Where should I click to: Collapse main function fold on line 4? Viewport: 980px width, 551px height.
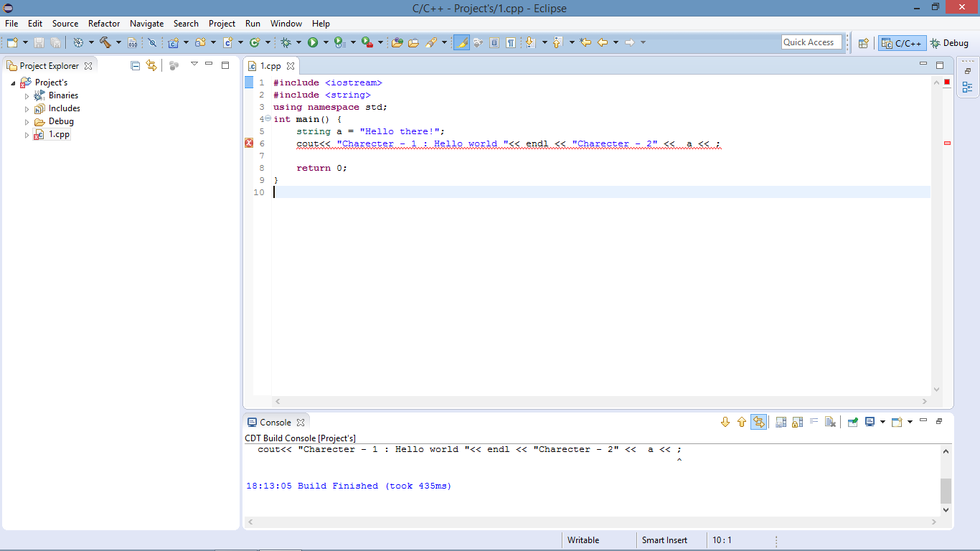(x=268, y=118)
